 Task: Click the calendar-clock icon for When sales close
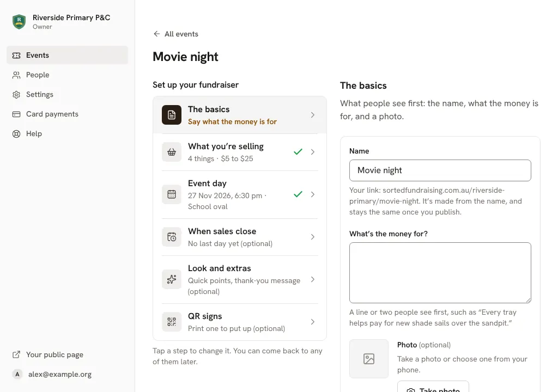172,237
